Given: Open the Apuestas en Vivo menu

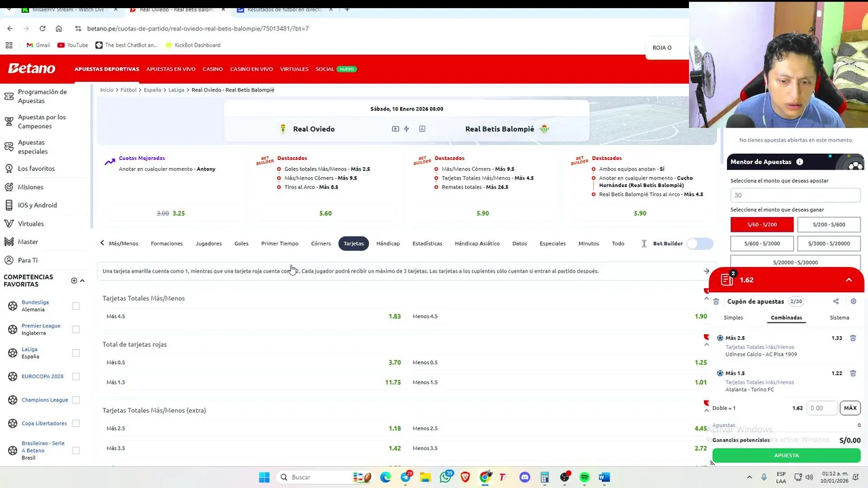Looking at the screenshot, I should pos(171,69).
